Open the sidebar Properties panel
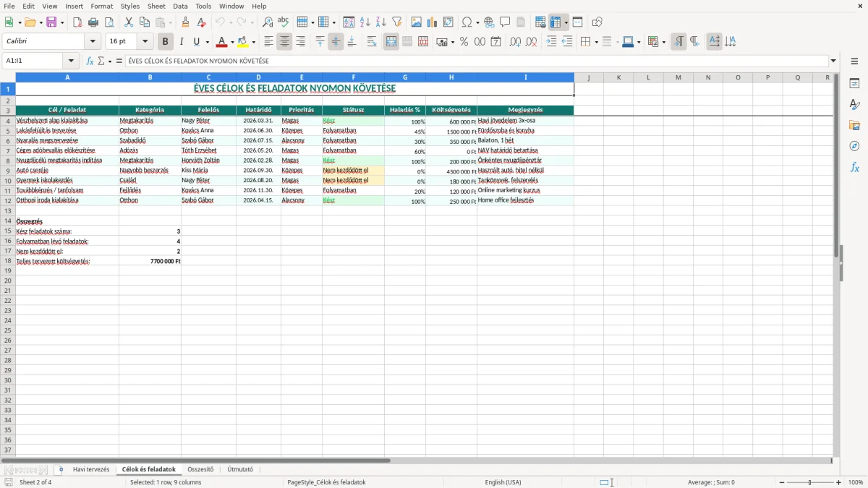Image resolution: width=868 pixels, height=488 pixels. click(x=854, y=83)
